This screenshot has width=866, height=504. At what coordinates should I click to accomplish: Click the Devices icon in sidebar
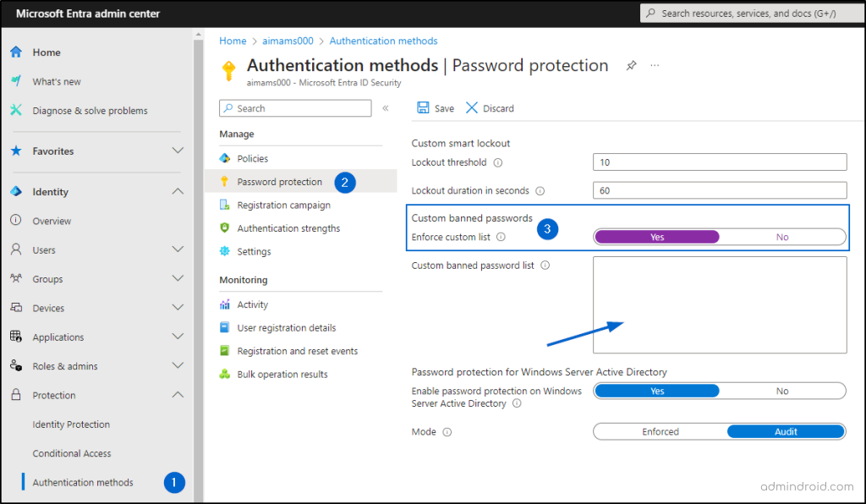16,308
